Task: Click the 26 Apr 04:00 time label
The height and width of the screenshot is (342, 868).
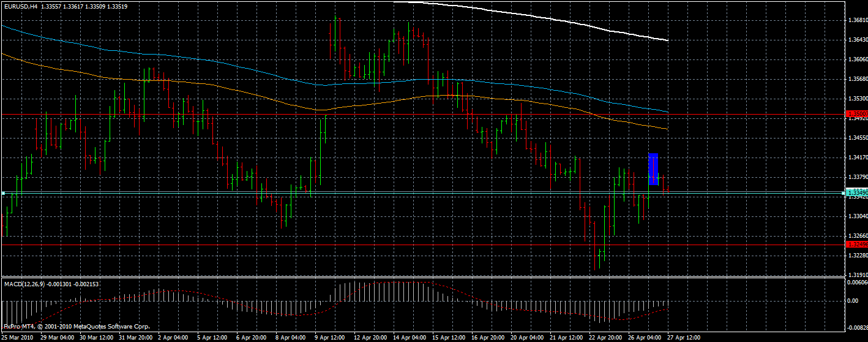Action: click(x=645, y=338)
